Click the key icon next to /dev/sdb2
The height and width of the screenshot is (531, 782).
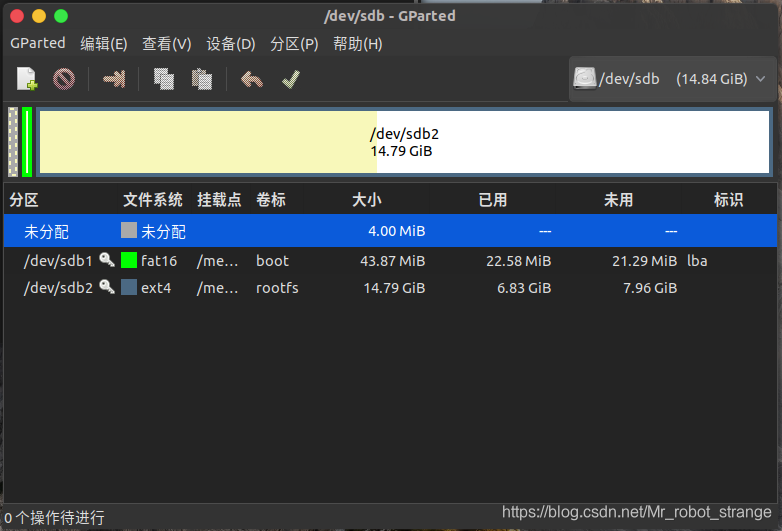tap(107, 287)
